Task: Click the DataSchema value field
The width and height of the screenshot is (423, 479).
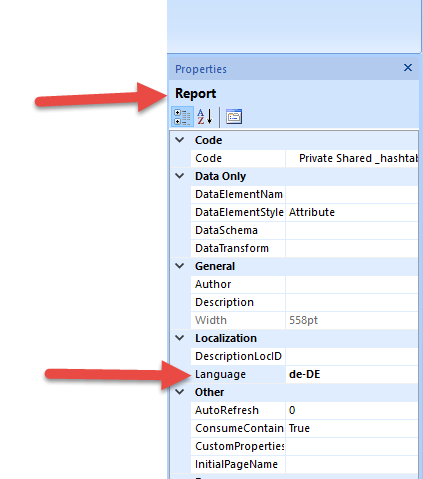Action: pos(352,230)
